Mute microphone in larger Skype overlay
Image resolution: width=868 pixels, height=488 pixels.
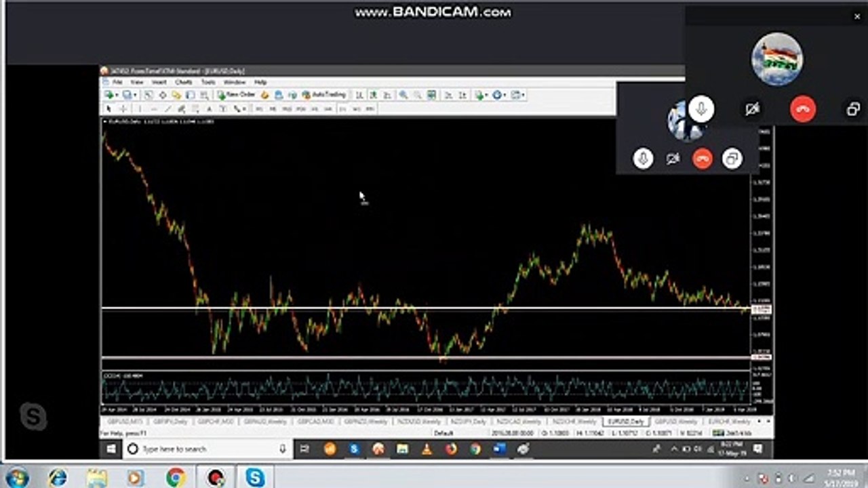[x=701, y=109]
